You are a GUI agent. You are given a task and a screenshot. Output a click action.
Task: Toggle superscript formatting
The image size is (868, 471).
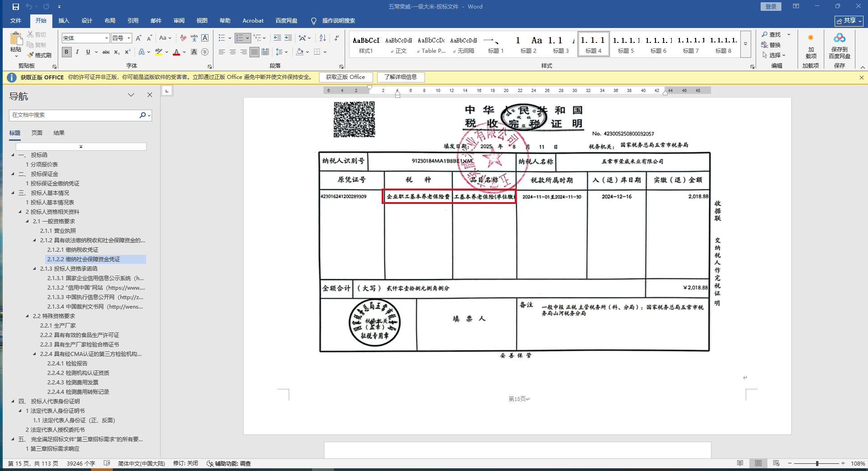(x=128, y=52)
